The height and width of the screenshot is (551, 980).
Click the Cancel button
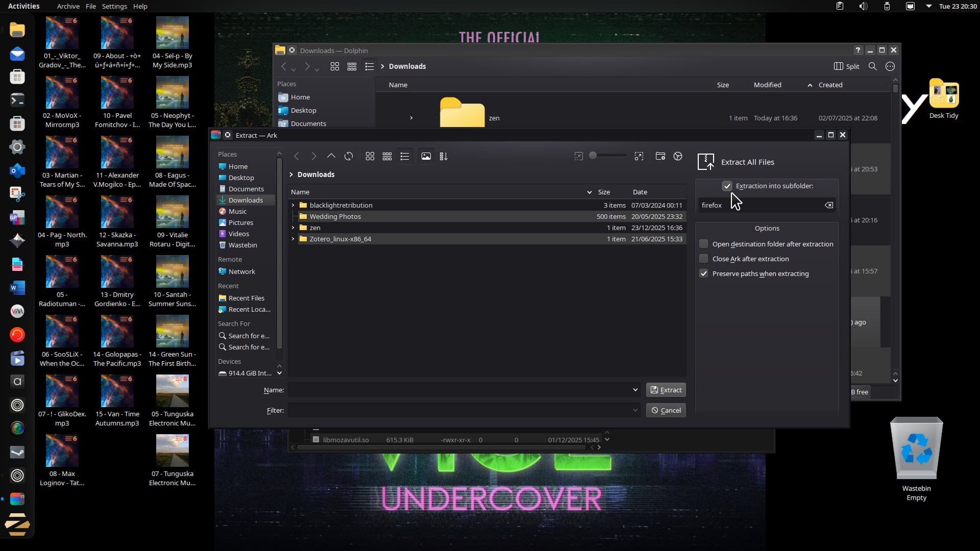click(666, 410)
